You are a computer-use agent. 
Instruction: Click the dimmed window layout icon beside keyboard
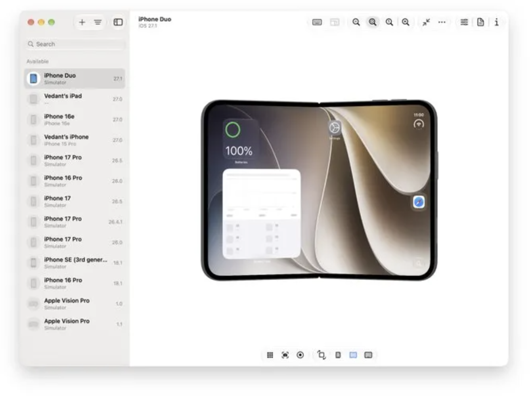tap(335, 22)
